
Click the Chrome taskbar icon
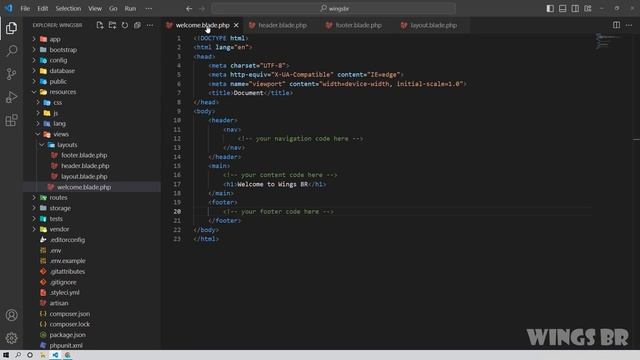click(x=67, y=355)
